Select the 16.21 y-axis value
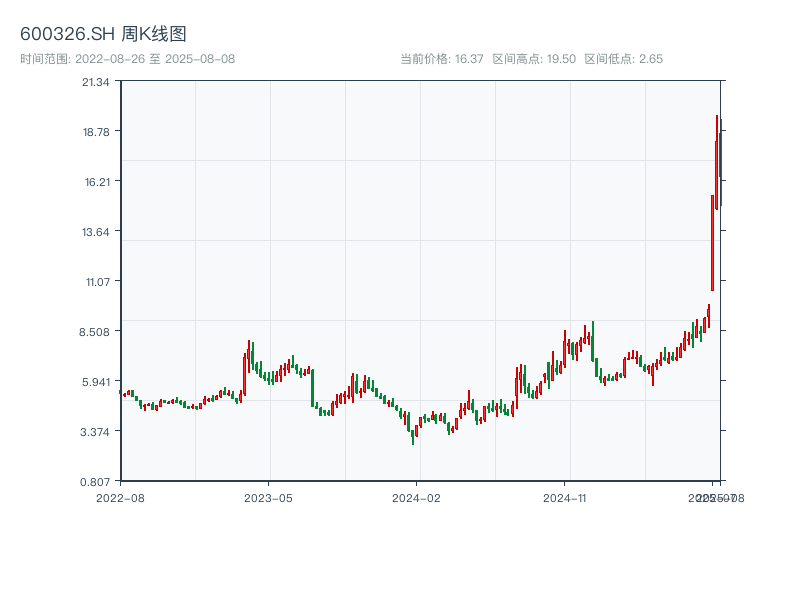The width and height of the screenshot is (800, 600). 96,181
